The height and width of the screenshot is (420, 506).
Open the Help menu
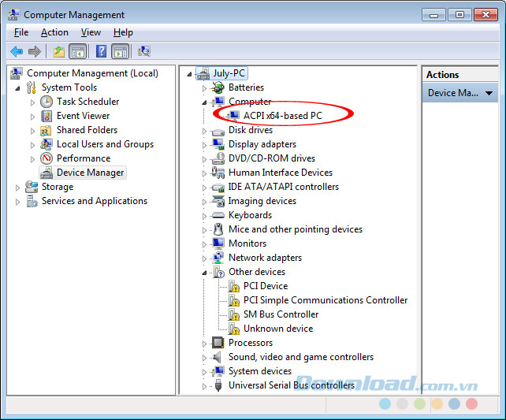[x=123, y=32]
